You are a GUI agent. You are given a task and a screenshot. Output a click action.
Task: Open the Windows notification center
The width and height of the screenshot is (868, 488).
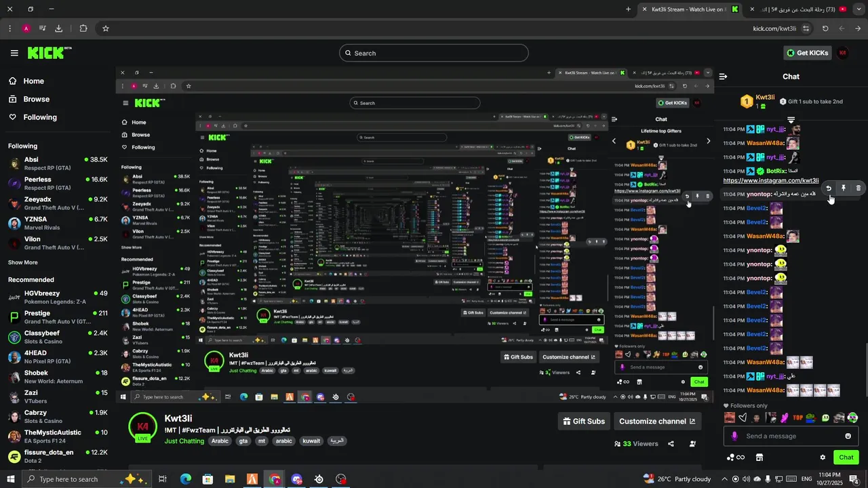854,479
